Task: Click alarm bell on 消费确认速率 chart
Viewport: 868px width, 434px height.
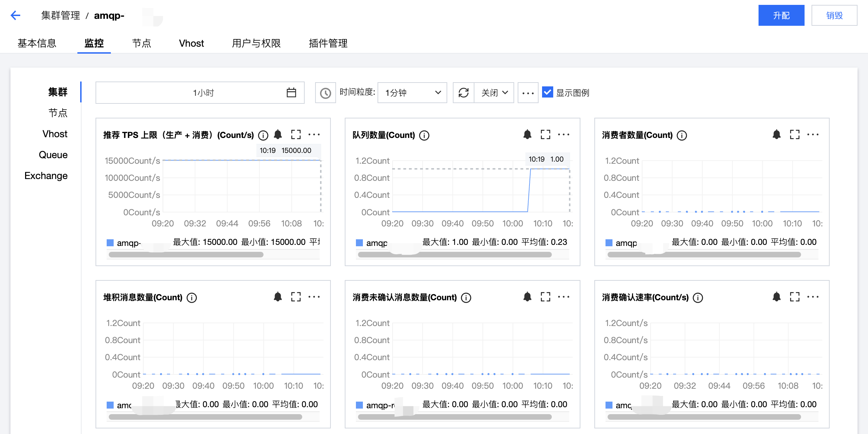Action: tap(777, 297)
